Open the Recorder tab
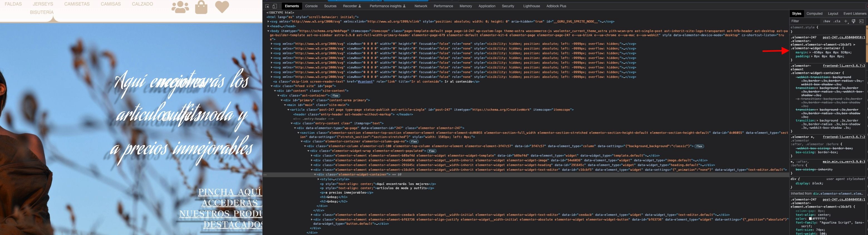Viewport: 868px width, 235px height. [352, 6]
